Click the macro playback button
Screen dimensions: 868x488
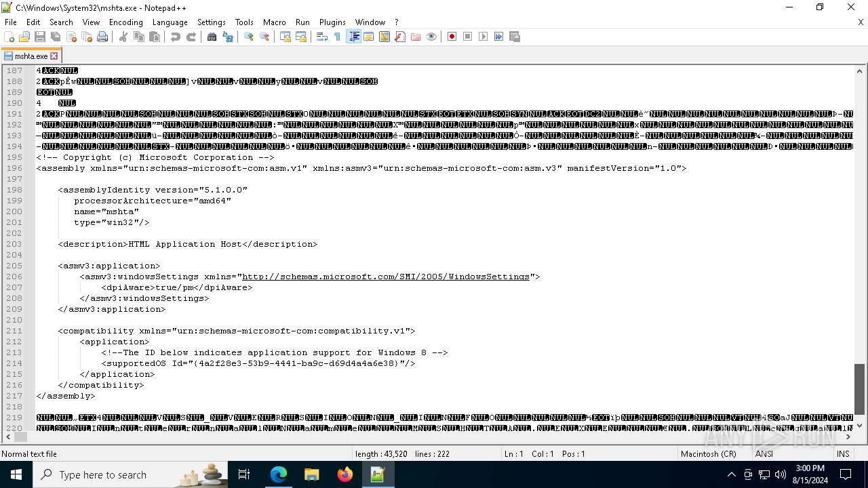click(x=484, y=37)
